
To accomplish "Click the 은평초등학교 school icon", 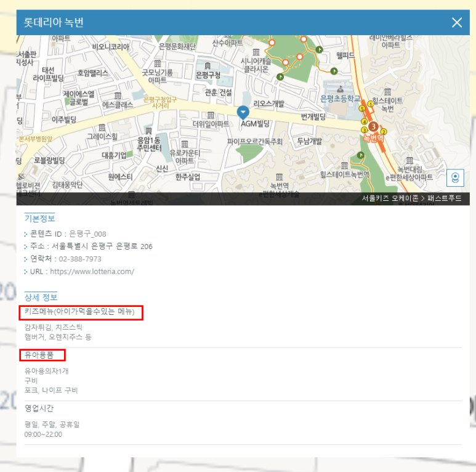I will (x=341, y=89).
